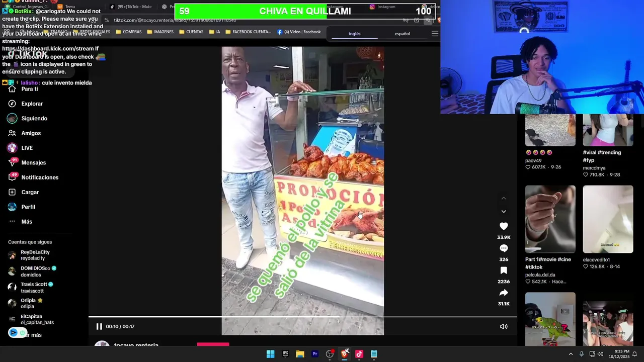The height and width of the screenshot is (362, 644).
Task: Open DOMIDIOSoo followed account
Action: tap(32, 271)
